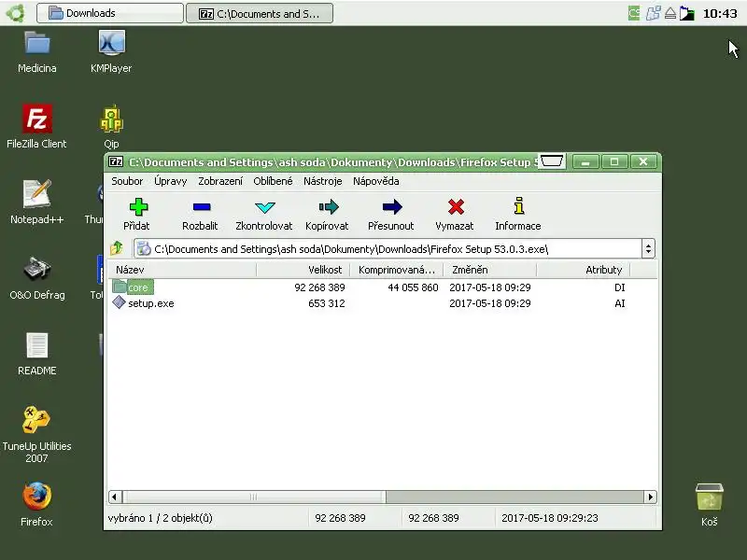Screen dimensions: 747x560
Task: Open the Oblíbené menu
Action: click(273, 181)
